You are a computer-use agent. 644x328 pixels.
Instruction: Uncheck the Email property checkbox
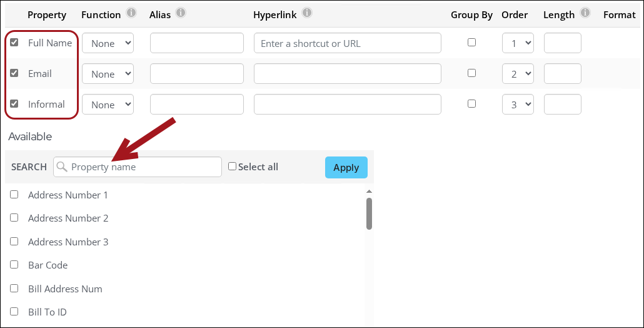14,73
